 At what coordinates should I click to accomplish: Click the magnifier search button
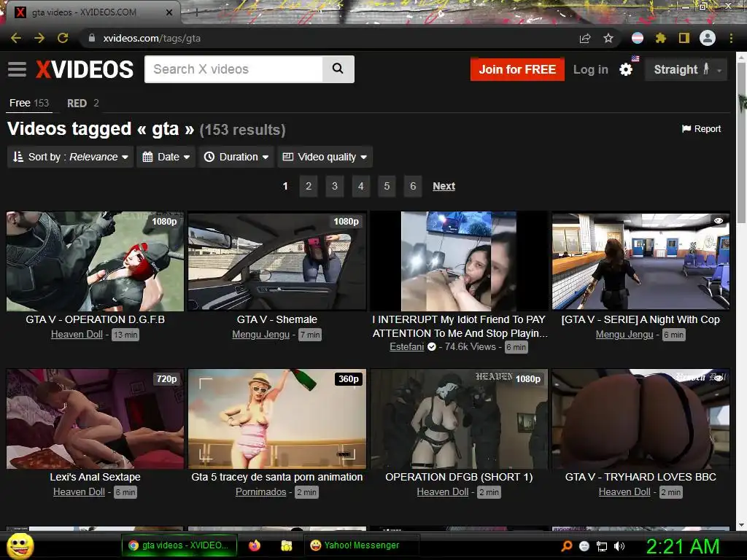[x=338, y=69]
